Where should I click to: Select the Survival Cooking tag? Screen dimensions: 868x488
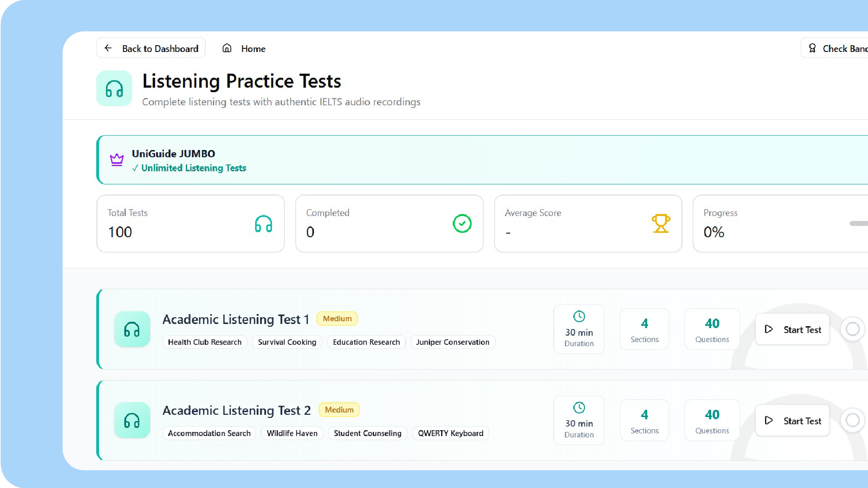(x=287, y=342)
